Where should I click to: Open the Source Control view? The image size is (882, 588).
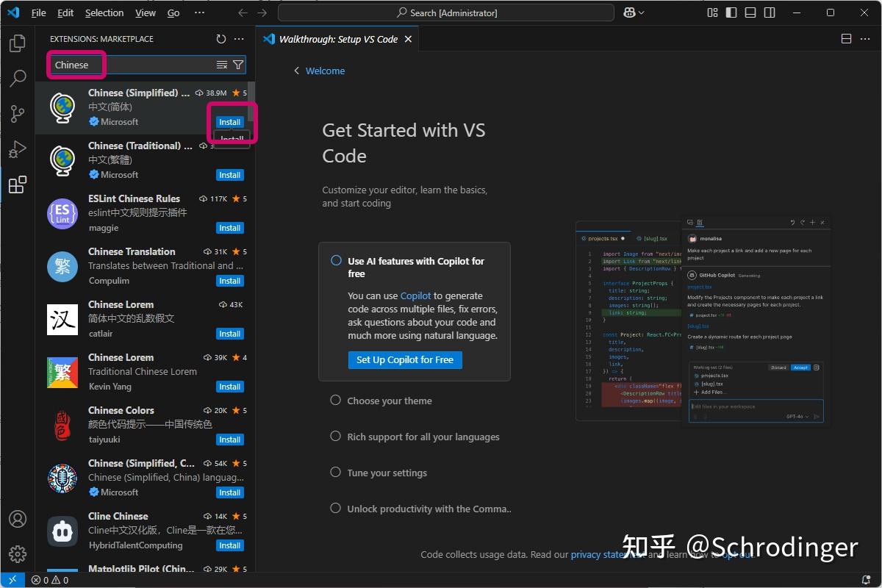(18, 114)
